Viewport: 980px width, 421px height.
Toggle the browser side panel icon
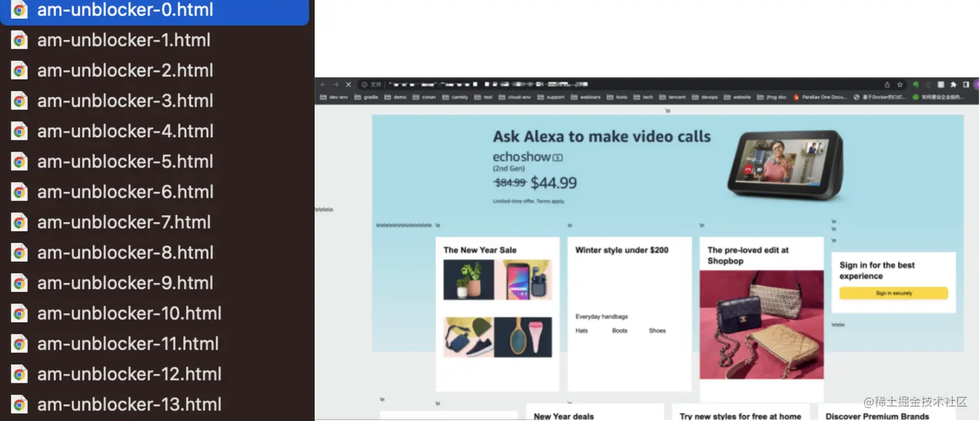tap(966, 85)
